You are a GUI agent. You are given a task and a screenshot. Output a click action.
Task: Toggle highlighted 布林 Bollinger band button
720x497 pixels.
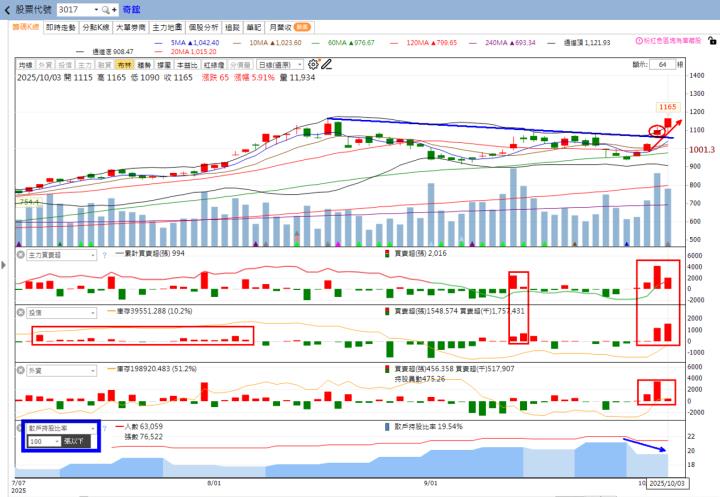click(124, 65)
